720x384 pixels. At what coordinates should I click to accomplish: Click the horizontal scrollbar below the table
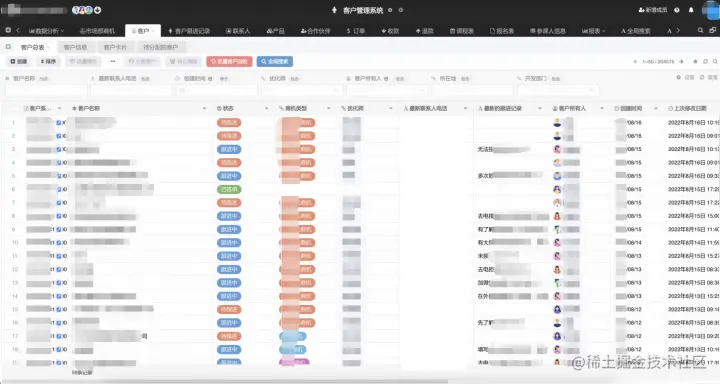(x=225, y=381)
